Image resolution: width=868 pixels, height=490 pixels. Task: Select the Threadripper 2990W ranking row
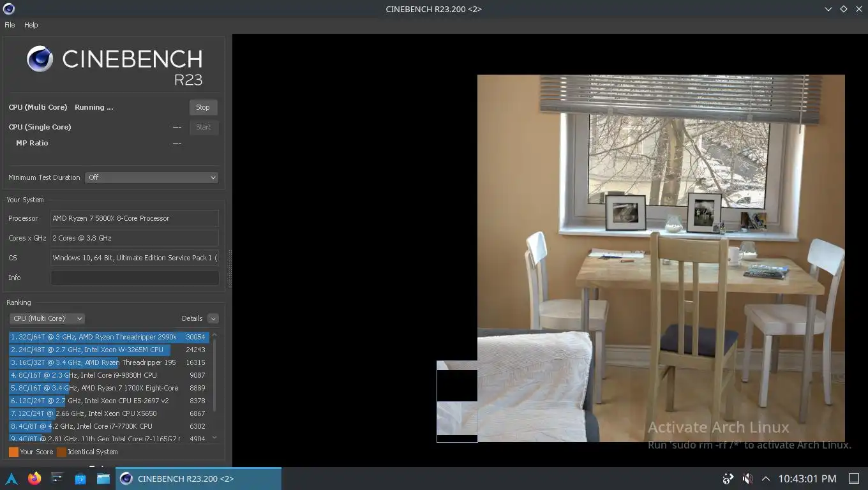click(x=108, y=337)
